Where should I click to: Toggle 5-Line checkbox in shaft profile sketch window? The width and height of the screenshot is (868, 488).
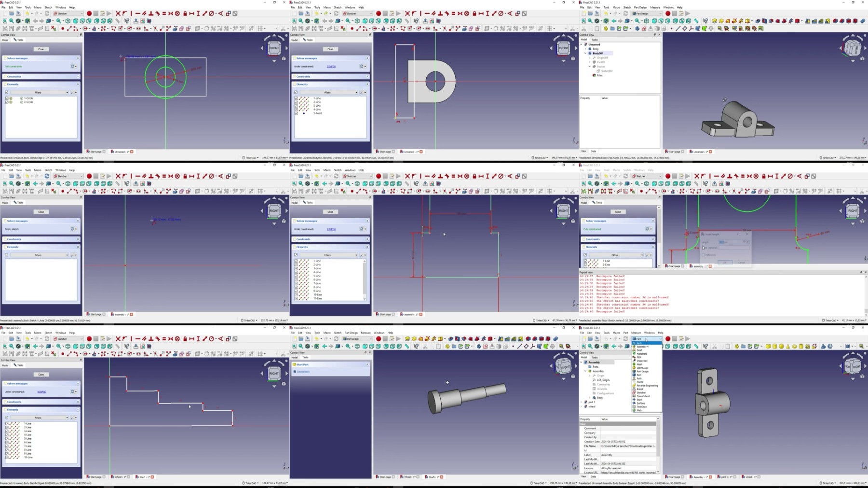point(7,438)
